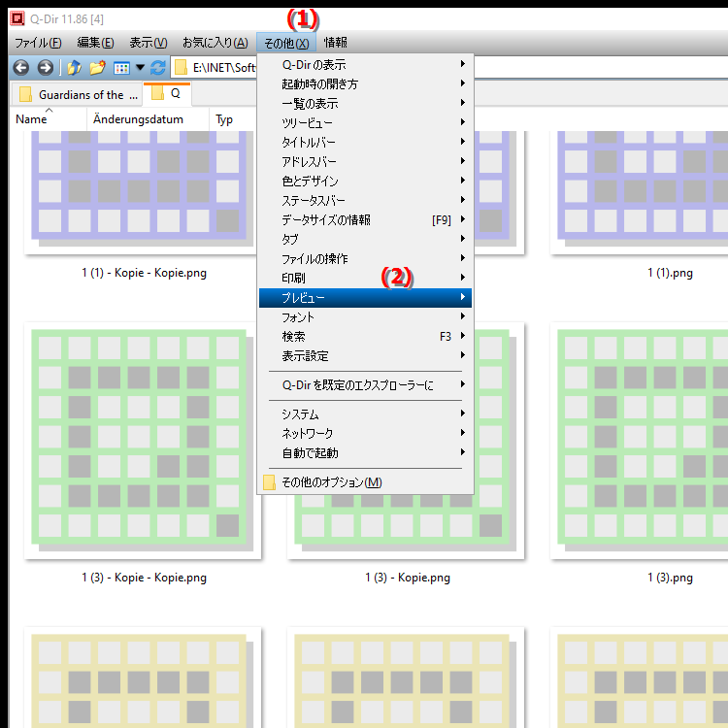Open the フォント submenu
This screenshot has width=728, height=728.
(x=365, y=317)
